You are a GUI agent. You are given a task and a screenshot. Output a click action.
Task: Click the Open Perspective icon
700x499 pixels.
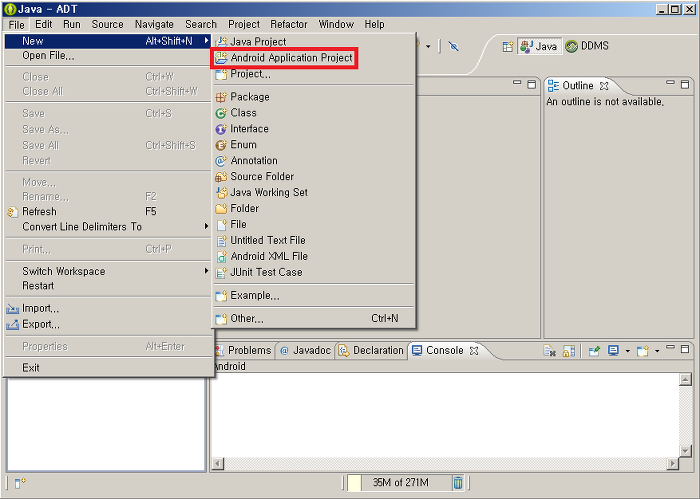point(508,46)
